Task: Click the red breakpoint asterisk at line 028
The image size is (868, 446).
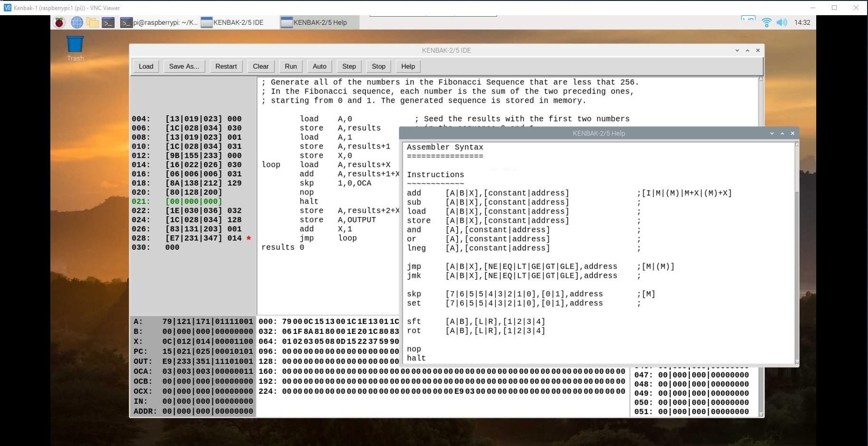Action: tap(248, 238)
